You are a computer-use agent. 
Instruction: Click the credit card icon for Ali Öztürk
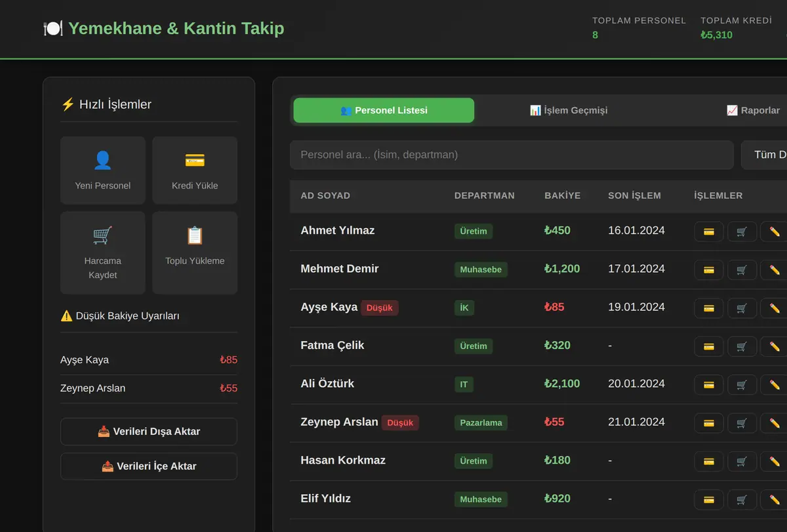(x=709, y=384)
